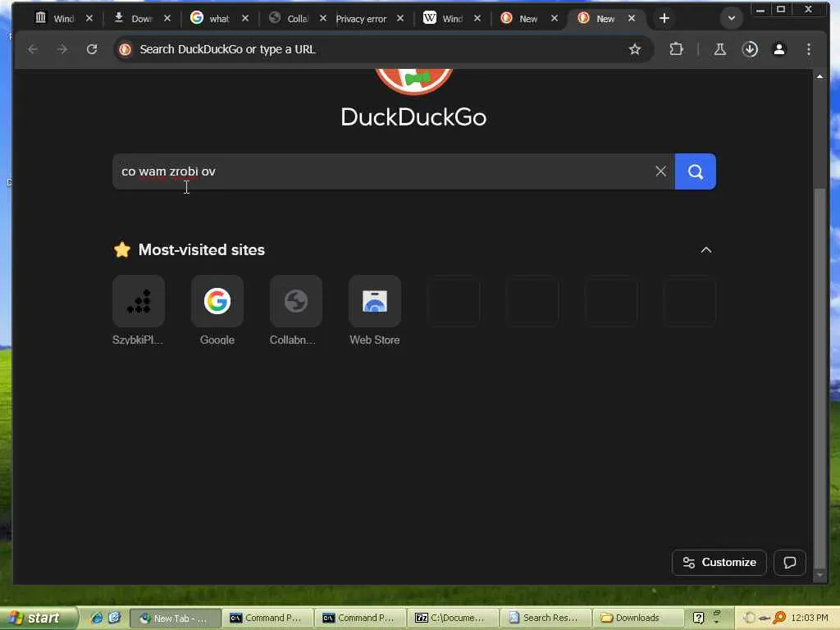Switch to the 'what' Google tab
The image size is (840, 630).
212,18
